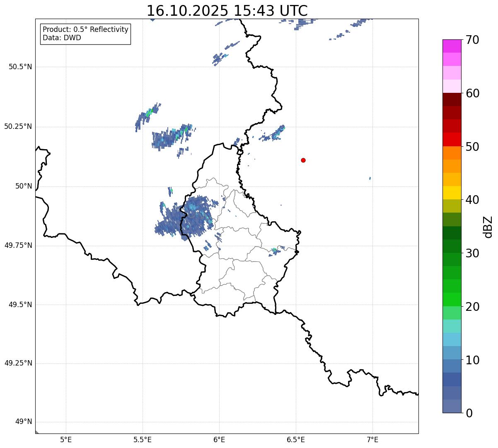Click the colorbar tick label 10

(x=472, y=360)
